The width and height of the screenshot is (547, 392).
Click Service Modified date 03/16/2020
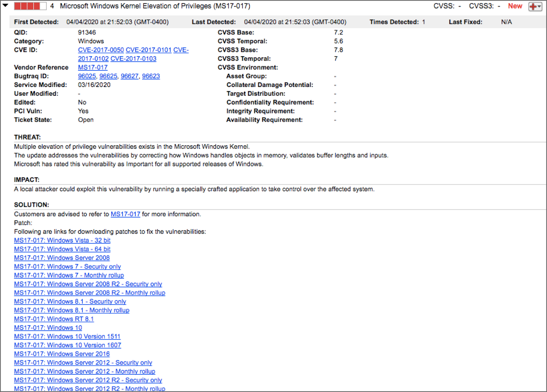coord(94,85)
